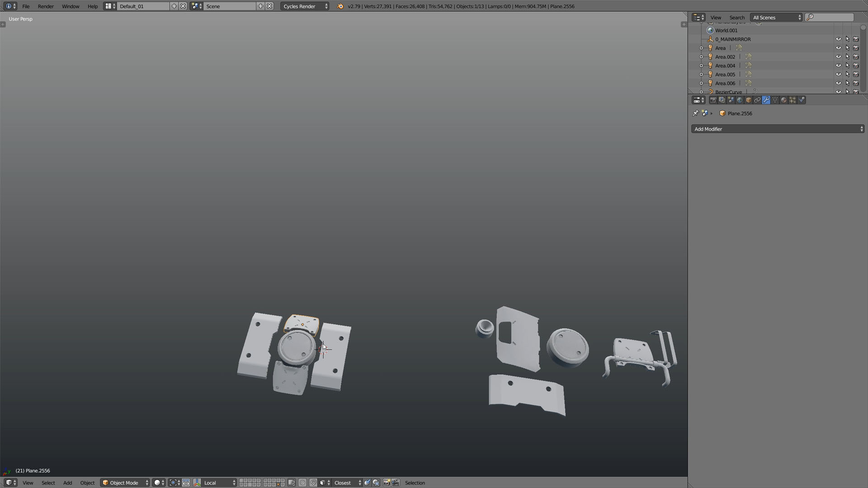
Task: Focus the outliner filter search field
Action: [x=829, y=17]
